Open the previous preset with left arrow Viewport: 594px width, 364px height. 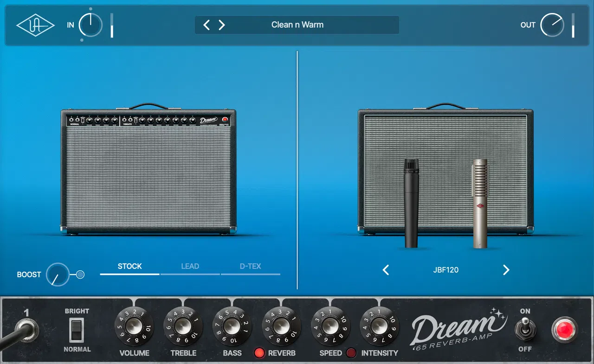(x=207, y=25)
